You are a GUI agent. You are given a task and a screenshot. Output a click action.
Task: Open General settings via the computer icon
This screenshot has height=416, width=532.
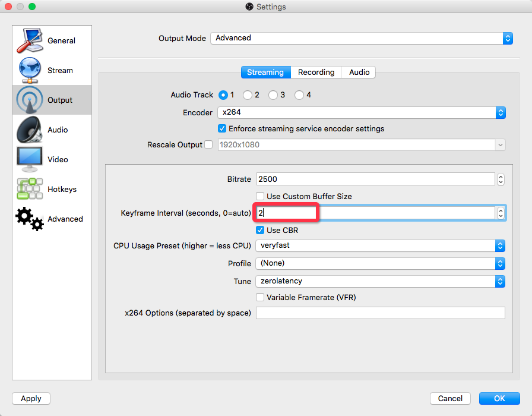30,40
